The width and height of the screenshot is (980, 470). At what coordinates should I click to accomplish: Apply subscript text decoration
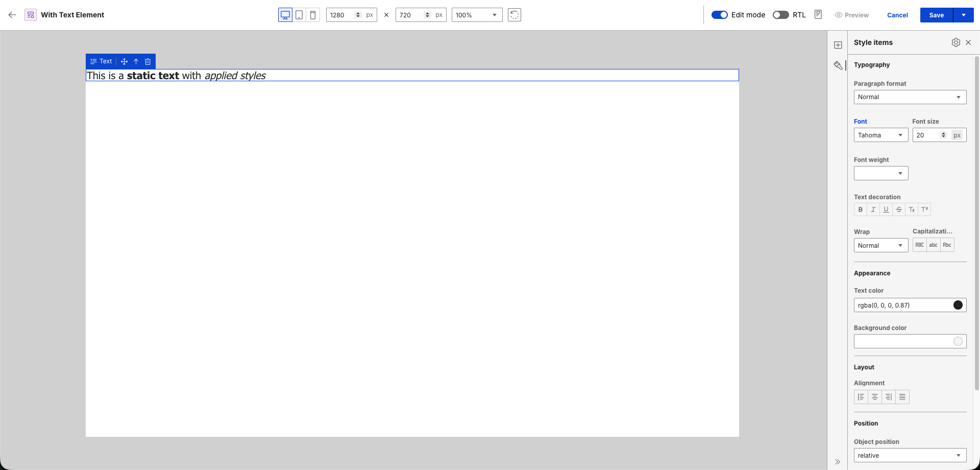912,209
